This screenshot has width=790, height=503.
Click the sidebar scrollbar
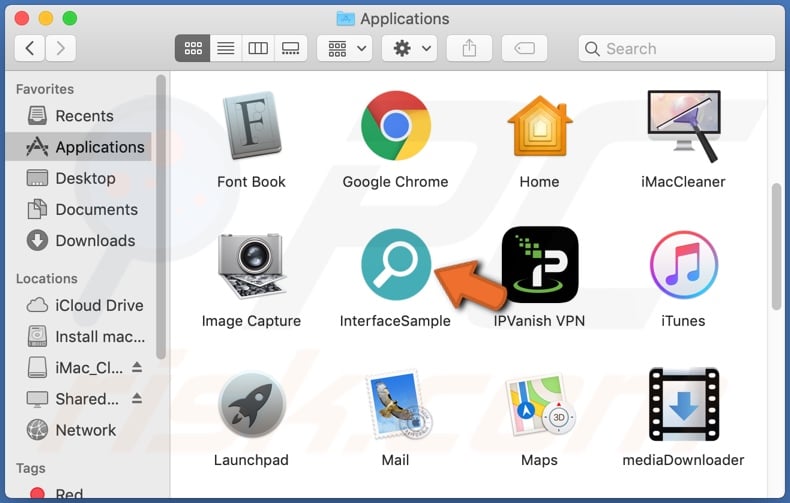[161, 217]
